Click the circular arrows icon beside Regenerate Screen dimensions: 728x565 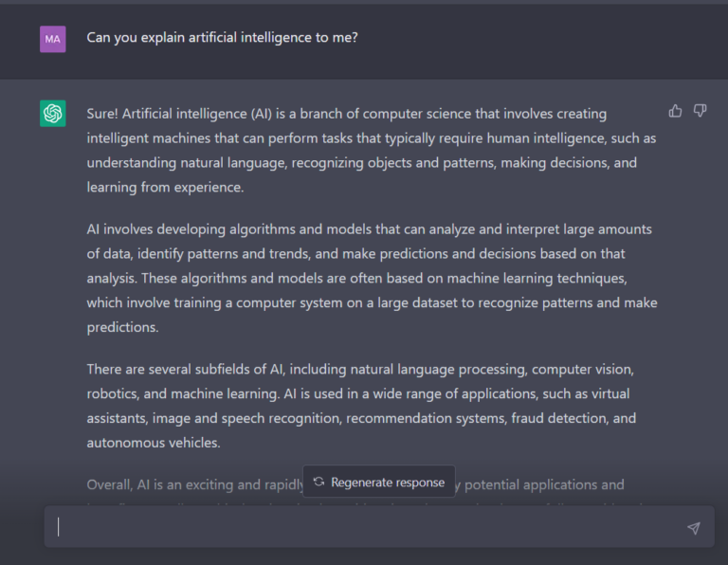[318, 482]
